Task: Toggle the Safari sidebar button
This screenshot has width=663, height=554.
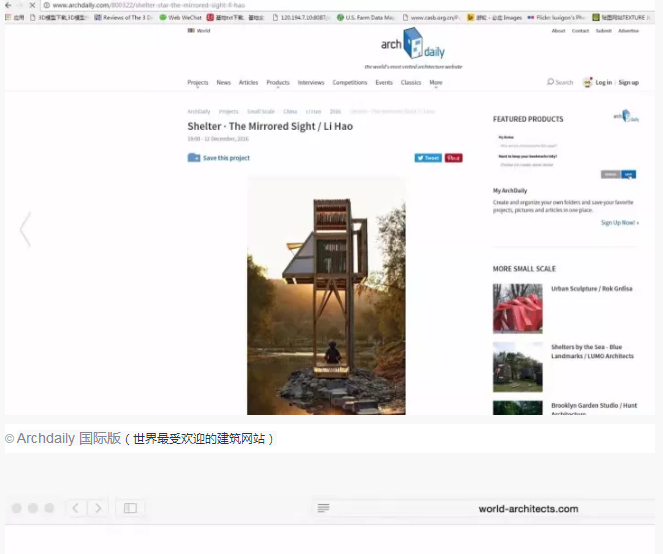Action: [x=130, y=508]
